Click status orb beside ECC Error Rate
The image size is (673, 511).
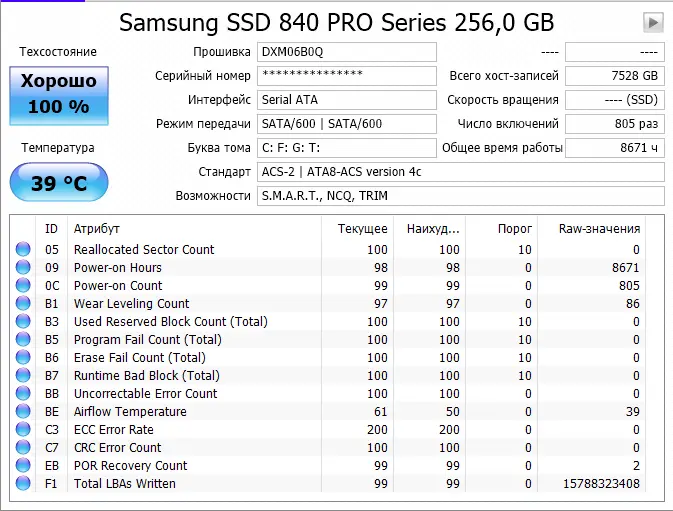[x=23, y=430]
